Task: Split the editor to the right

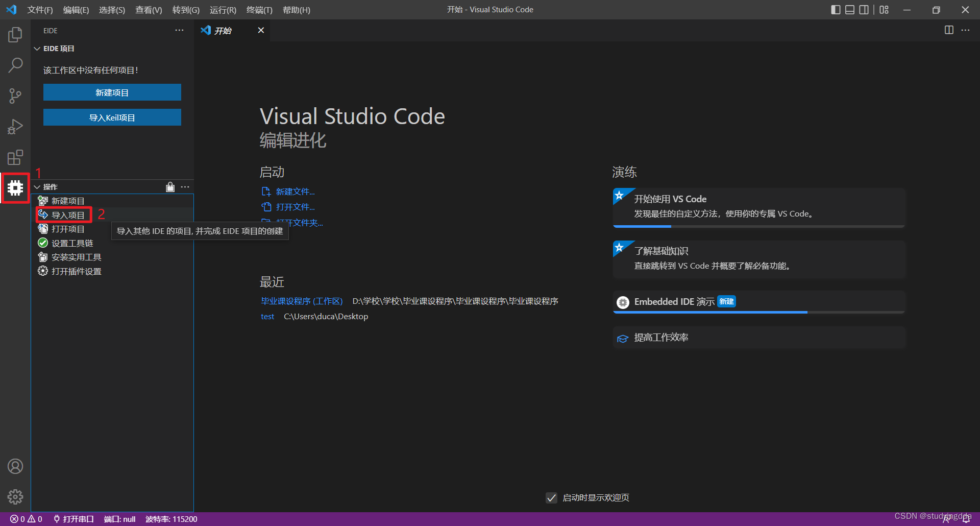Action: pyautogui.click(x=949, y=30)
